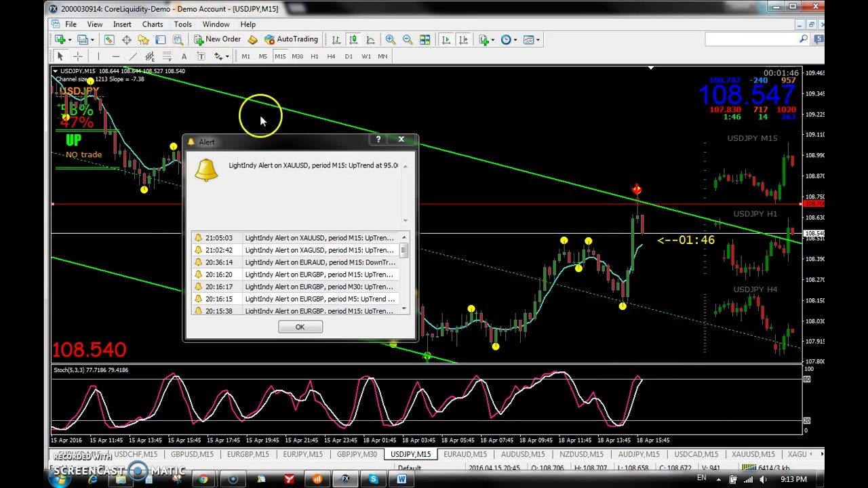
Task: Open the Help menu
Action: point(248,24)
